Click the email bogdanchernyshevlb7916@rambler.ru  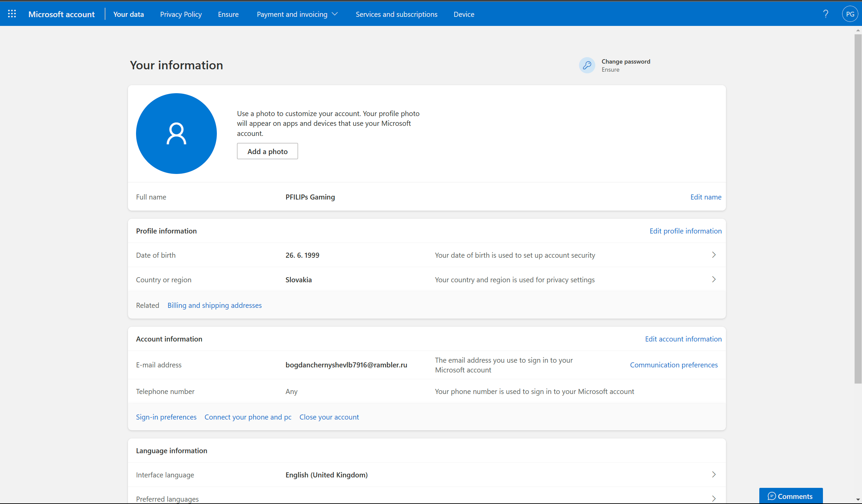[x=346, y=365]
